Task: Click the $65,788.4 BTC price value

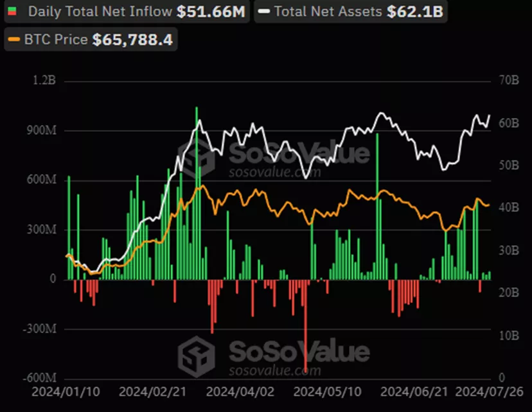Action: [x=132, y=40]
